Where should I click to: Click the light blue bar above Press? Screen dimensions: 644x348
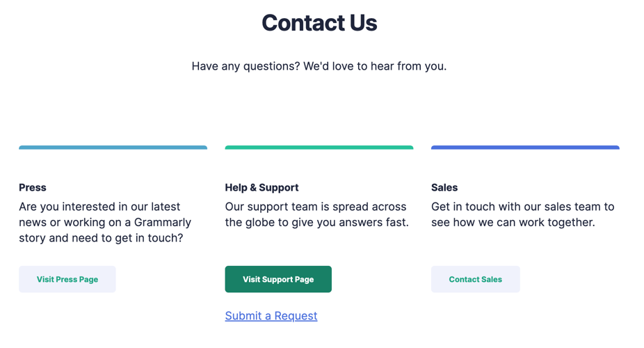pyautogui.click(x=113, y=148)
